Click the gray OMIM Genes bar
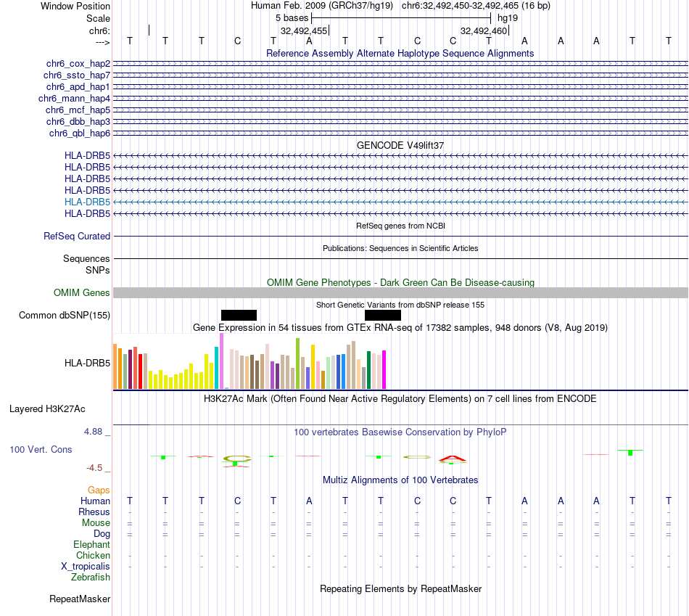The height and width of the screenshot is (616, 689). click(400, 293)
